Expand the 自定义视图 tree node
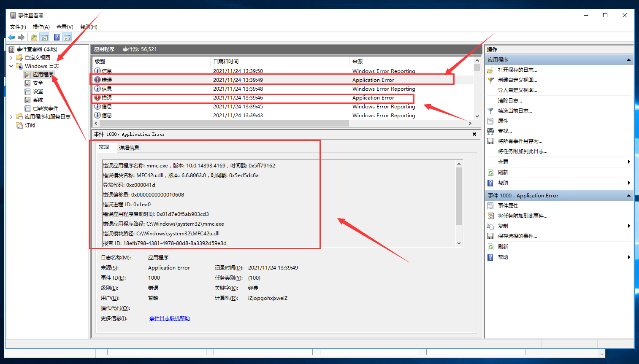 (x=11, y=58)
